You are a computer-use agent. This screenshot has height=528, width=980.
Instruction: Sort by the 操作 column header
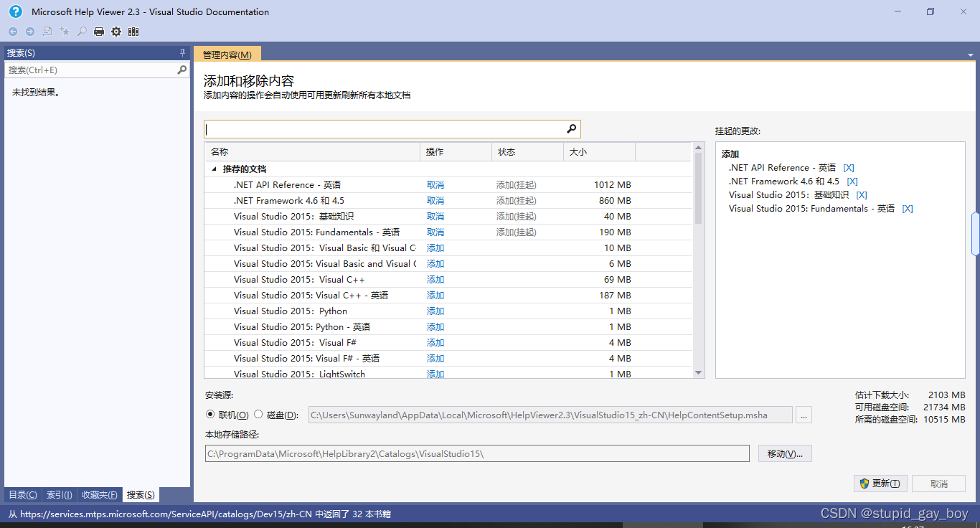coord(456,152)
